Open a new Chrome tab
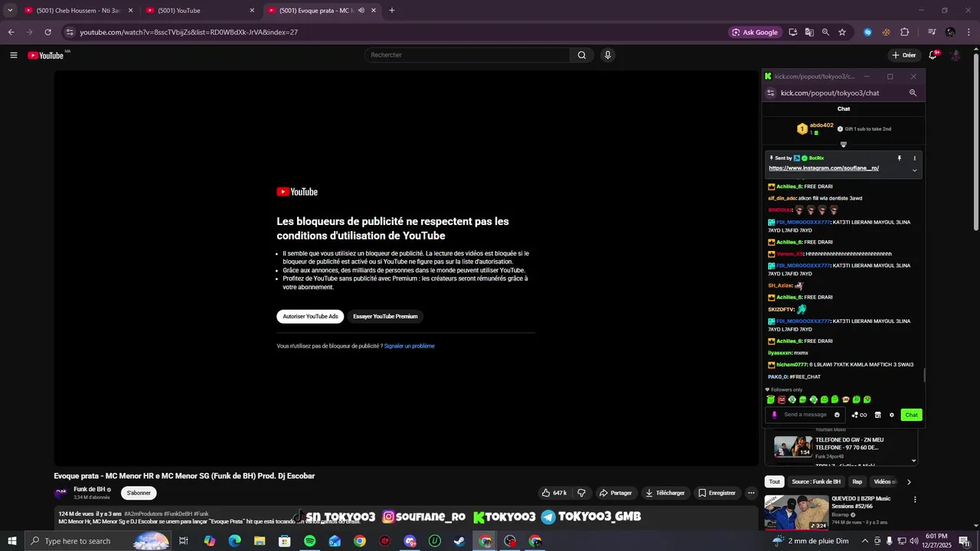 coord(392,11)
